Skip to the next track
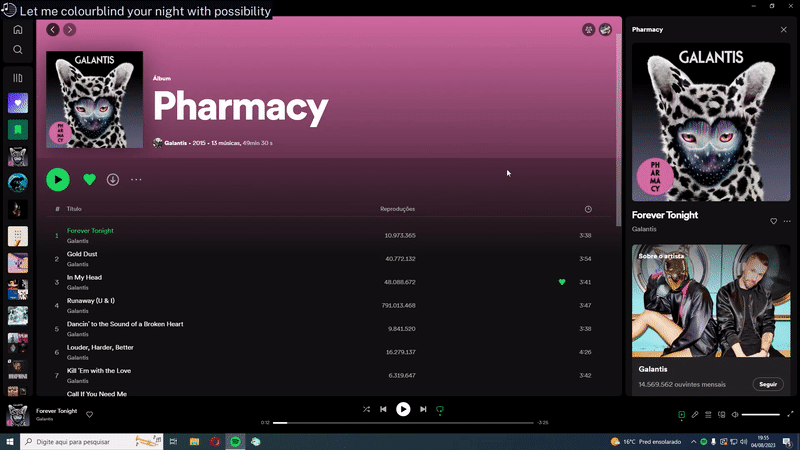Image resolution: width=800 pixels, height=450 pixels. click(x=423, y=409)
